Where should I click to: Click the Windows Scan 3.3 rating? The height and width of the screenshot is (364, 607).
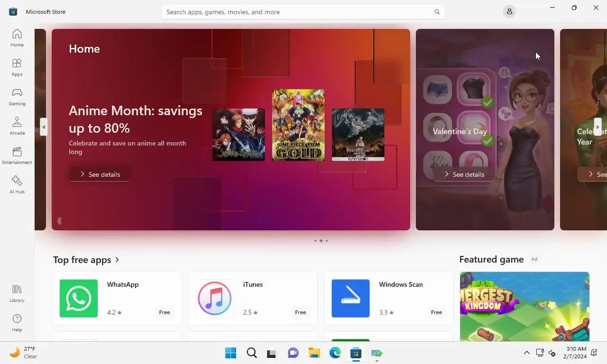coord(386,312)
